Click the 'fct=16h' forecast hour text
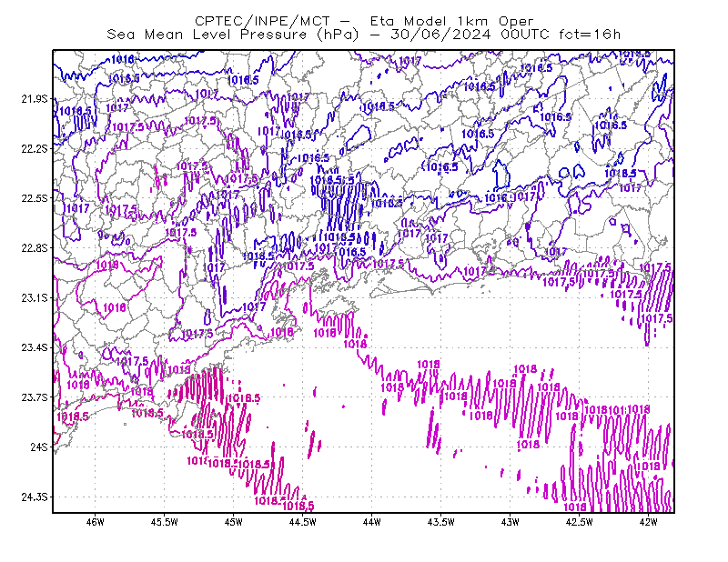728x562 pixels. coord(590,35)
